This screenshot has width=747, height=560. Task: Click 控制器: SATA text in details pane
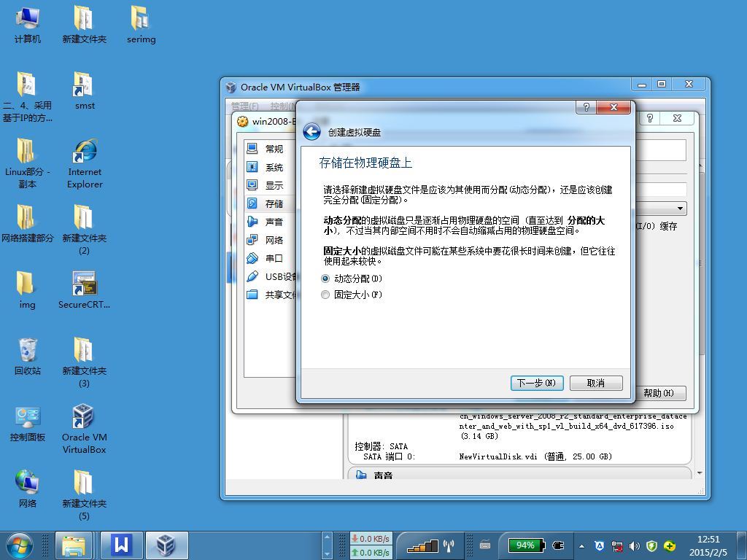(381, 446)
